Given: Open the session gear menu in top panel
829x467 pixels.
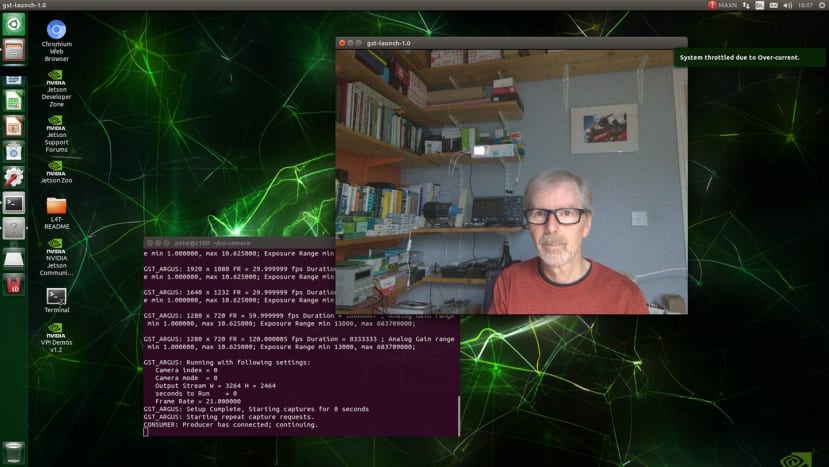Looking at the screenshot, I should [x=822, y=5].
